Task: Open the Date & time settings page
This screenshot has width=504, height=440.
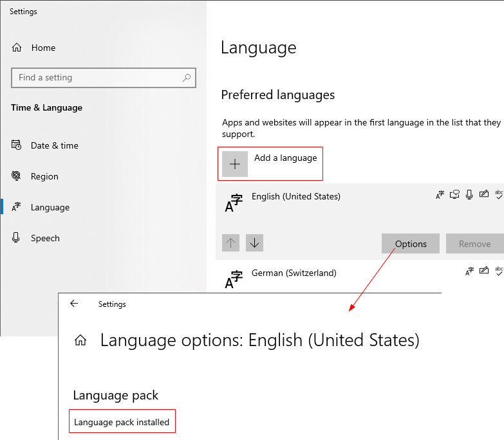Action: pos(54,145)
